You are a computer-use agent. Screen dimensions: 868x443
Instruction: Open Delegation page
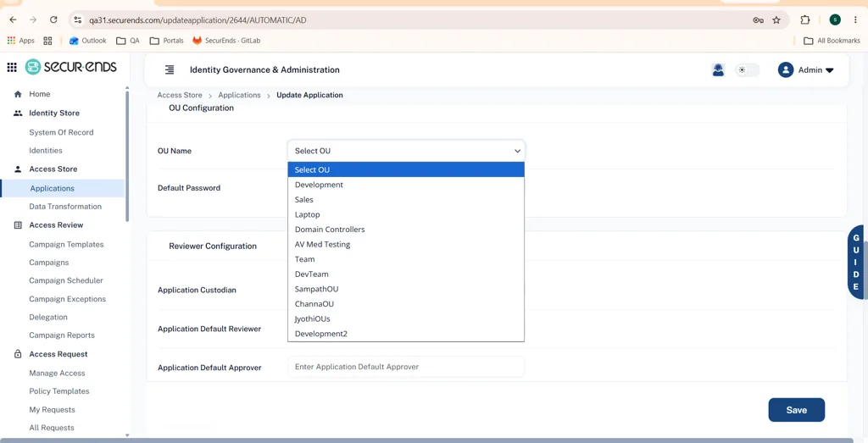coord(48,317)
